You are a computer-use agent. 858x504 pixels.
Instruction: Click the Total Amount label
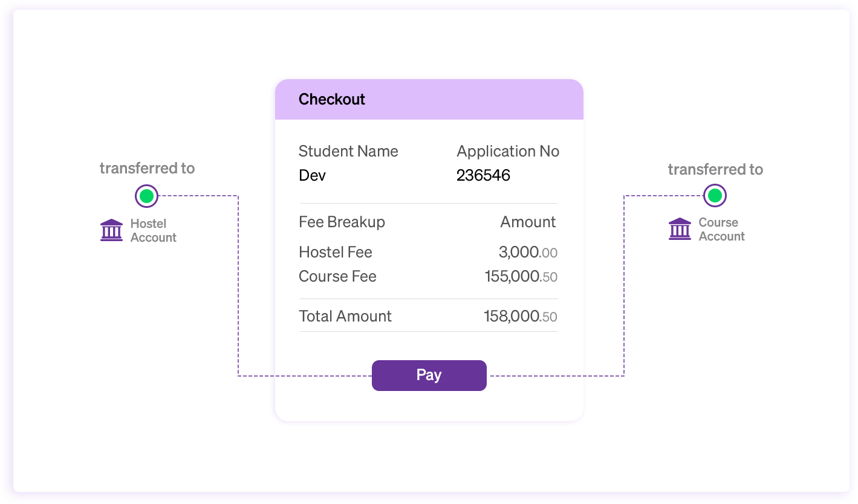[345, 316]
